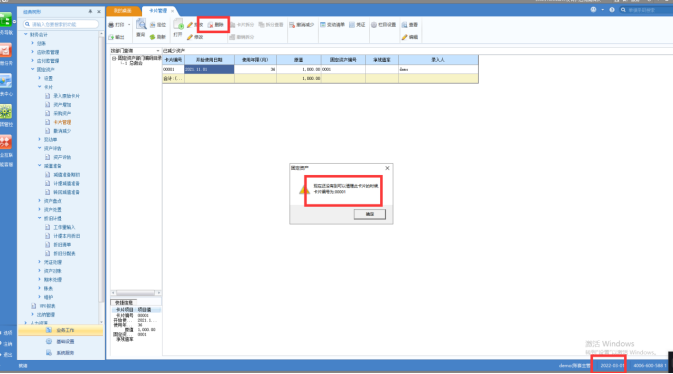Click the 修改 pencil icon in lower toolbar row
673x374 pixels.
pyautogui.click(x=190, y=37)
